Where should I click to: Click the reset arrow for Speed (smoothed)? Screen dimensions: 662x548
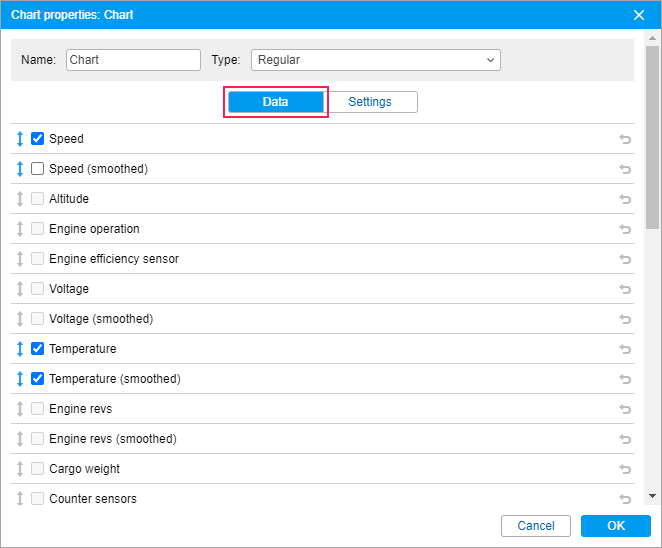pos(625,169)
